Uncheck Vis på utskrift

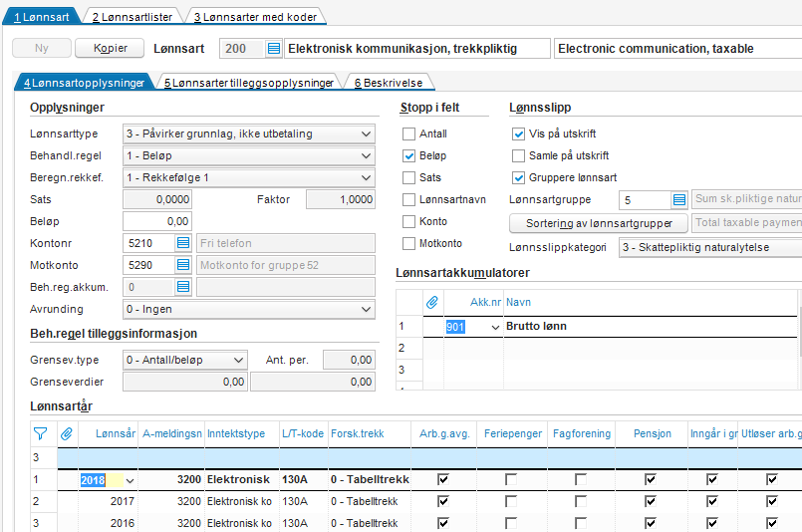(x=518, y=134)
